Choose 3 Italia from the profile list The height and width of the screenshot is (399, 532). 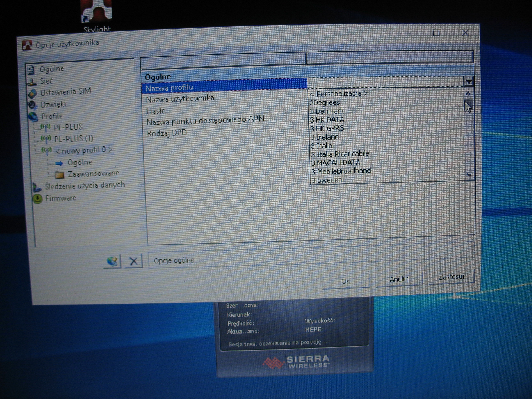click(322, 146)
